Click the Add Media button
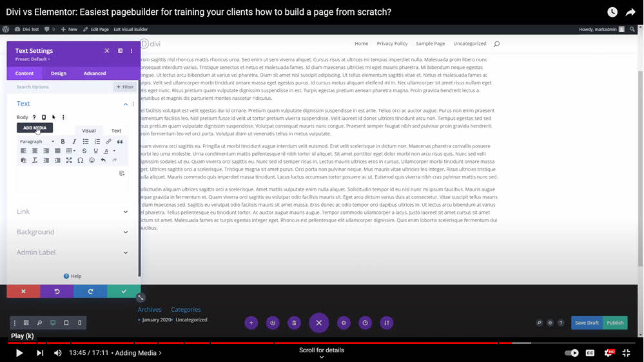The height and width of the screenshot is (362, 644). [35, 128]
